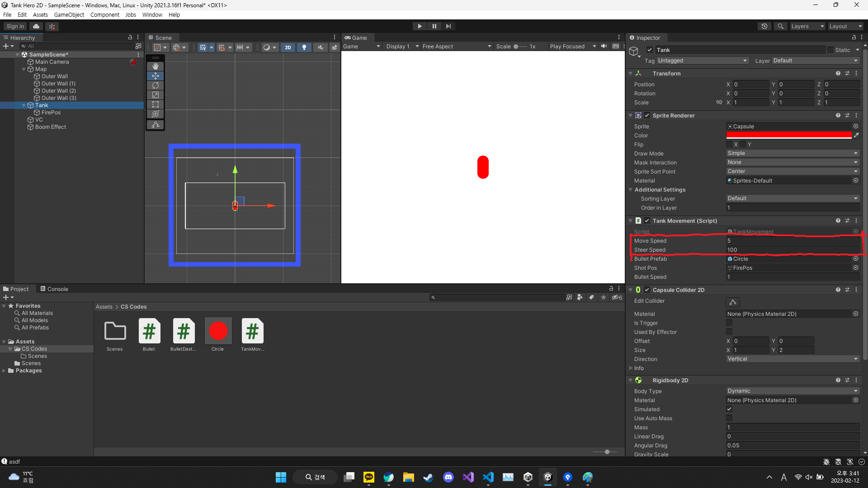
Task: Click the Rigidbody 2D component icon
Action: (638, 380)
